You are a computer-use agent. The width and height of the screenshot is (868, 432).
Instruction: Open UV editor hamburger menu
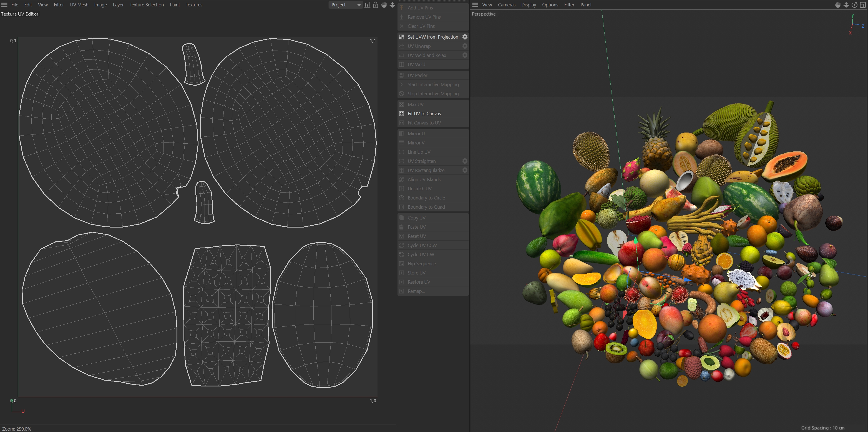point(4,5)
